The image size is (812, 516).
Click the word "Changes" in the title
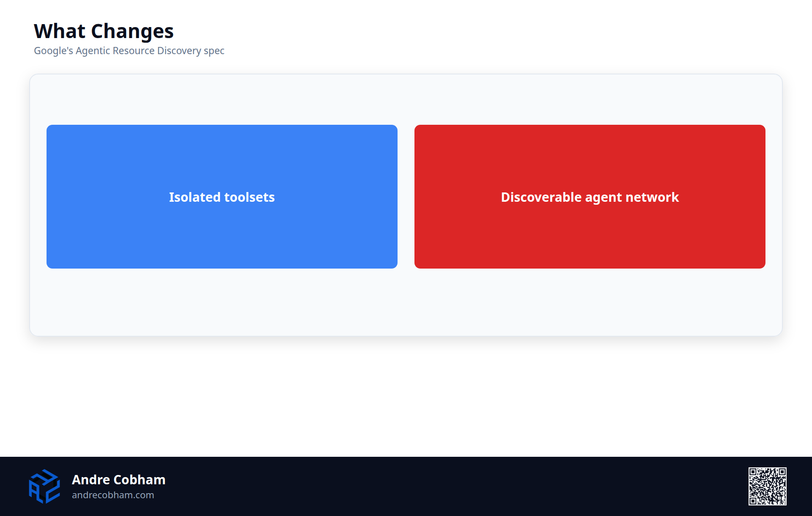pos(132,32)
